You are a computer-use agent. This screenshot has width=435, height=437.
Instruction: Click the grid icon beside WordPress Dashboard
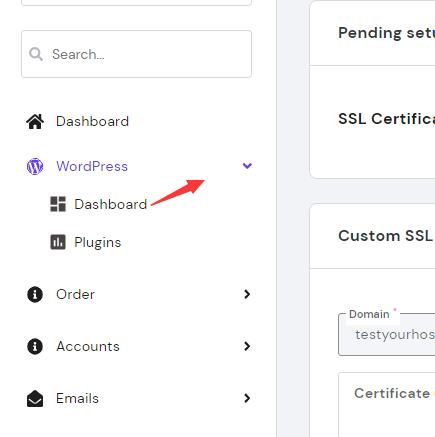(x=58, y=204)
